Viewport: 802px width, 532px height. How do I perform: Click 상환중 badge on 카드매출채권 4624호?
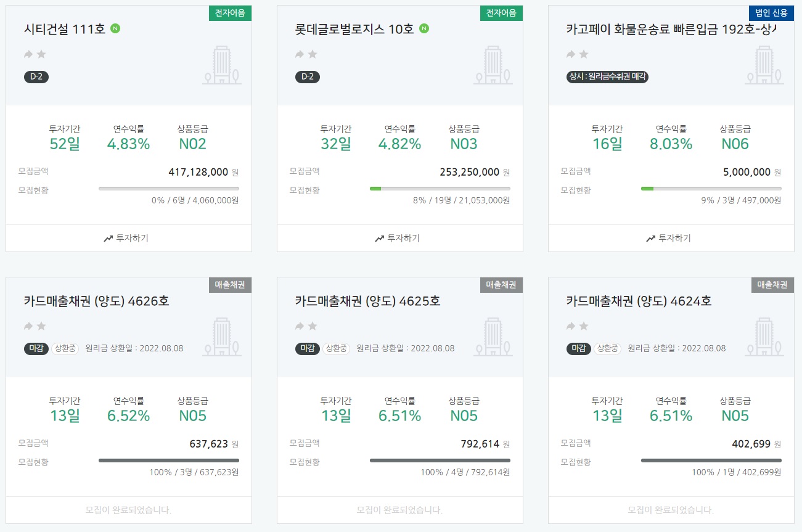607,348
